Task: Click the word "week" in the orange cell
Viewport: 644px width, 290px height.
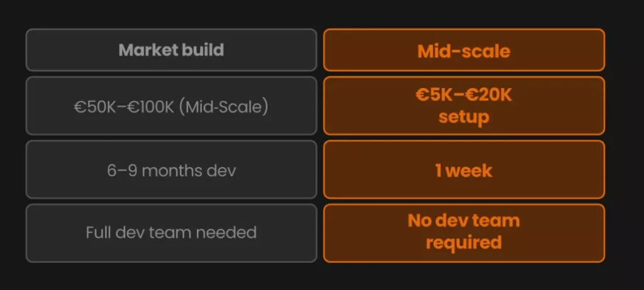Action: click(470, 170)
